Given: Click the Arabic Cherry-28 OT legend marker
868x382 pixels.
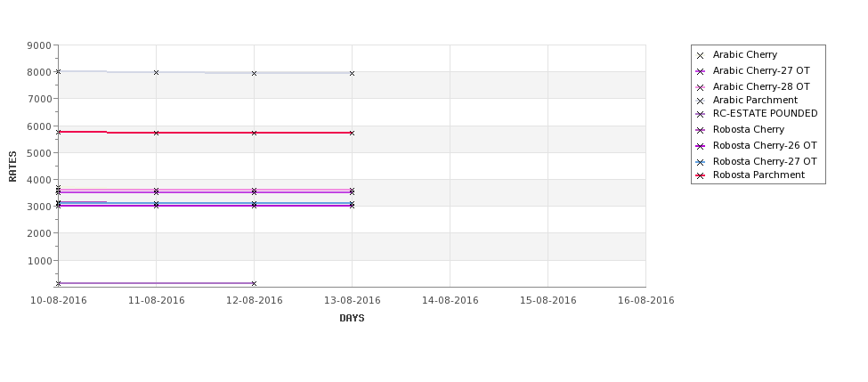Looking at the screenshot, I should tap(700, 87).
